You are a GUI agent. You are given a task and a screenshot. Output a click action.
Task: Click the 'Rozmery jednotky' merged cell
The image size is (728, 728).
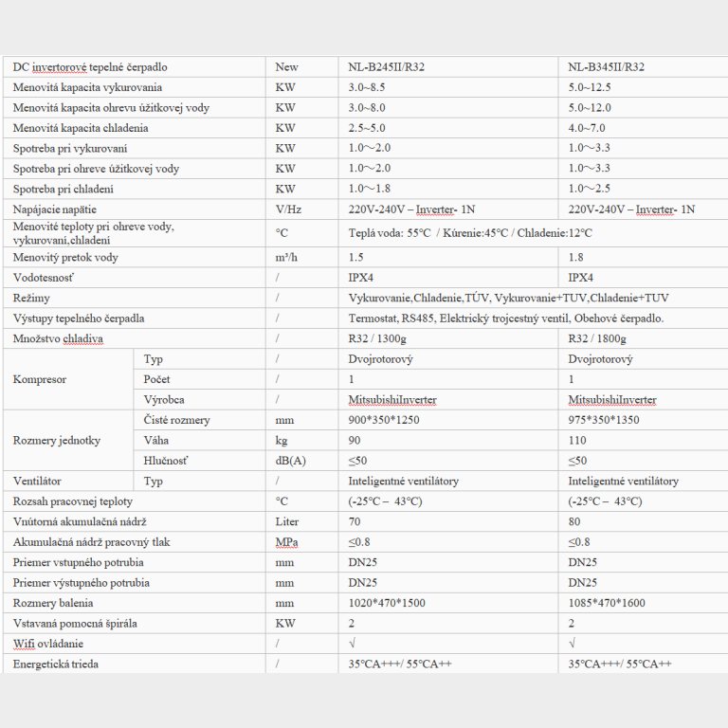click(x=68, y=440)
